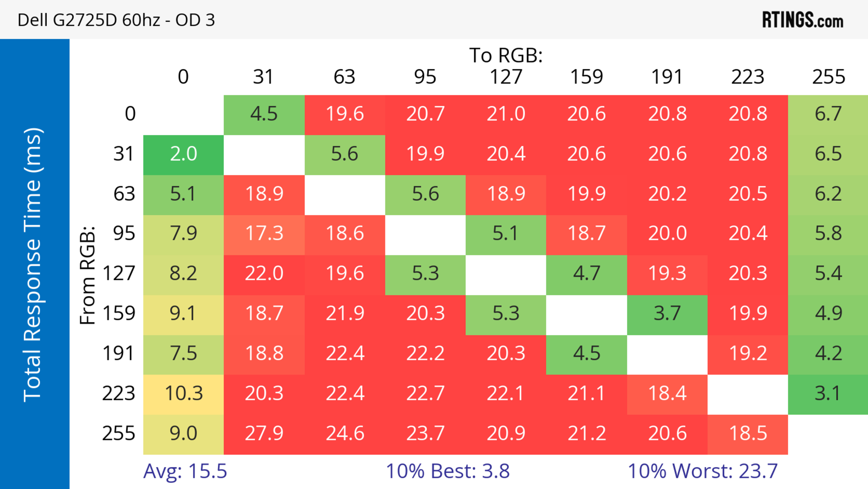The height and width of the screenshot is (489, 868).
Task: Click the RTINGS.com logo
Action: [x=802, y=20]
